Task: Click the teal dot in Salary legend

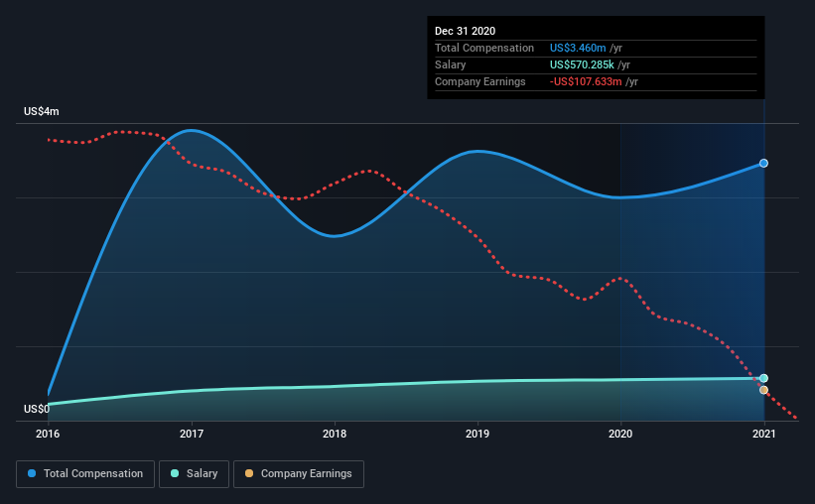Action: pyautogui.click(x=175, y=473)
